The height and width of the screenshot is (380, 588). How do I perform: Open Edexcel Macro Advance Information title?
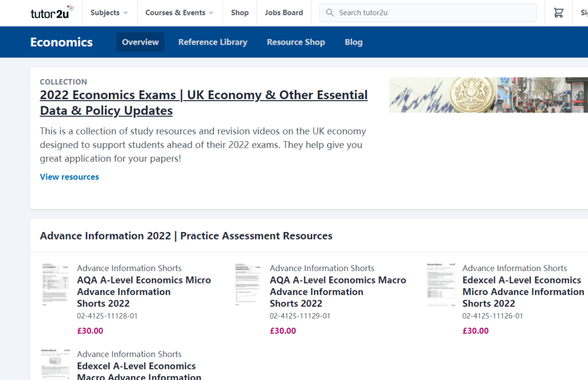click(x=139, y=371)
